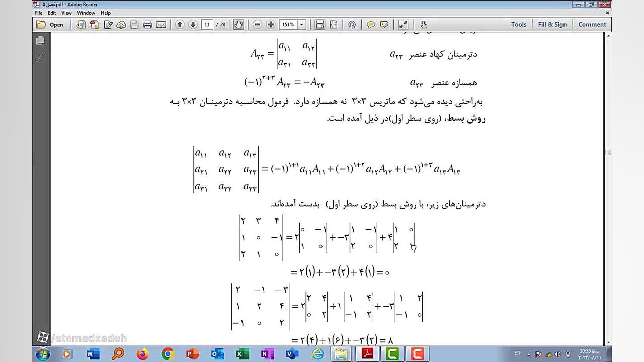Open OneNote from the taskbar
The image size is (644, 362).
point(267,354)
